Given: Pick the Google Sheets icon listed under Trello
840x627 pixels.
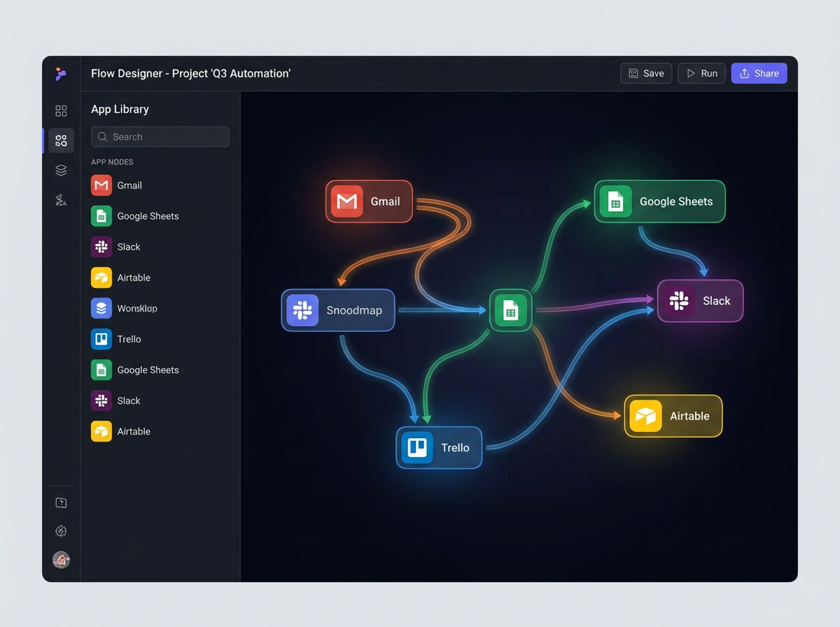Looking at the screenshot, I should pyautogui.click(x=101, y=370).
